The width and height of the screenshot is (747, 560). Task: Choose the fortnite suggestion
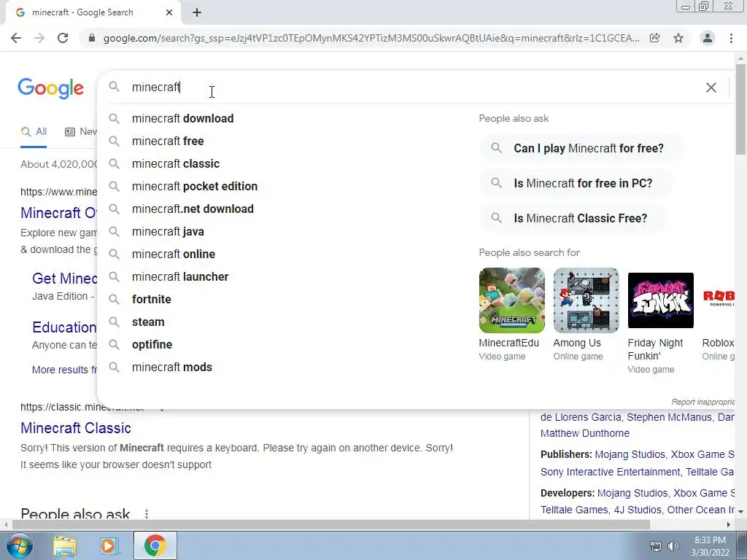pyautogui.click(x=152, y=300)
